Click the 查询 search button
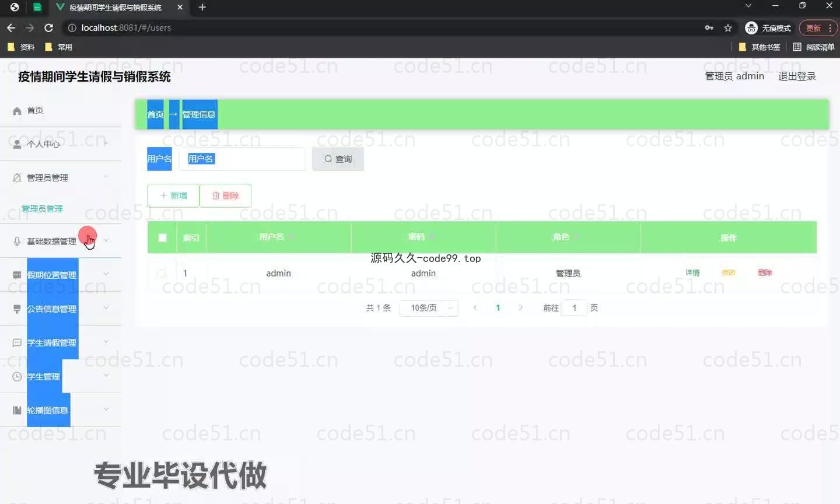Viewport: 840px width, 504px height. coord(338,159)
